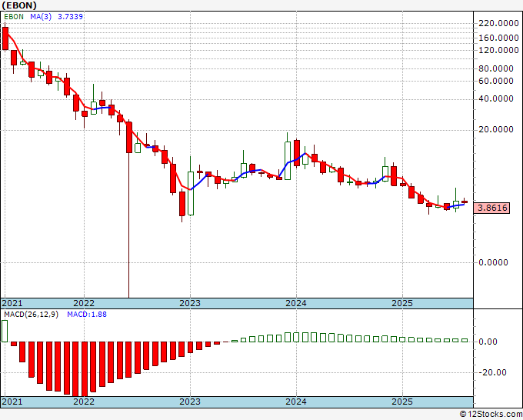Click 2021 on the MACD panel time axis

coord(12,402)
